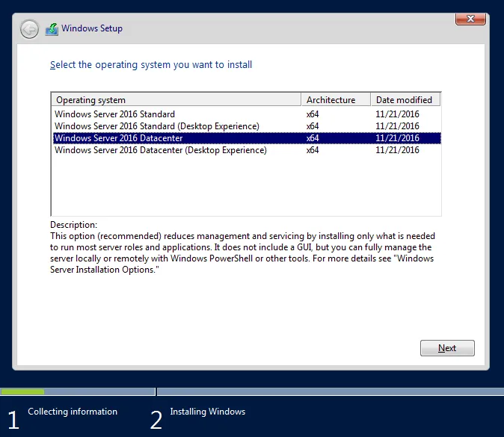Click the date in Datacenter (Desktop Experience) row
504x437 pixels.
[x=397, y=150]
